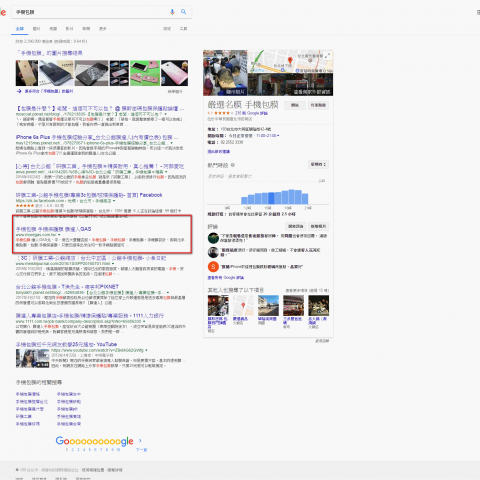Open the green background pink phones thumbnail
The width and height of the screenshot is (480, 480).
(x=145, y=73)
